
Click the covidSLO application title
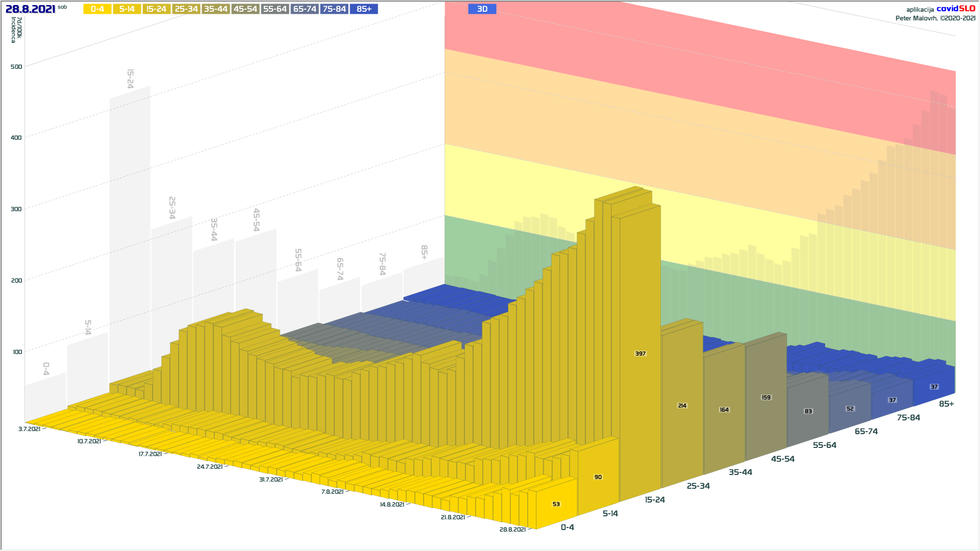click(955, 9)
